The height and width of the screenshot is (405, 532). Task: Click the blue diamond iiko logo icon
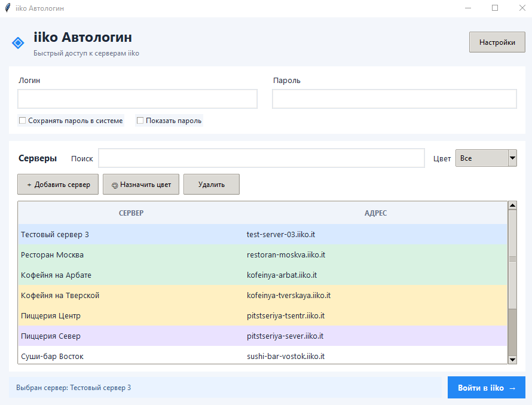click(18, 43)
